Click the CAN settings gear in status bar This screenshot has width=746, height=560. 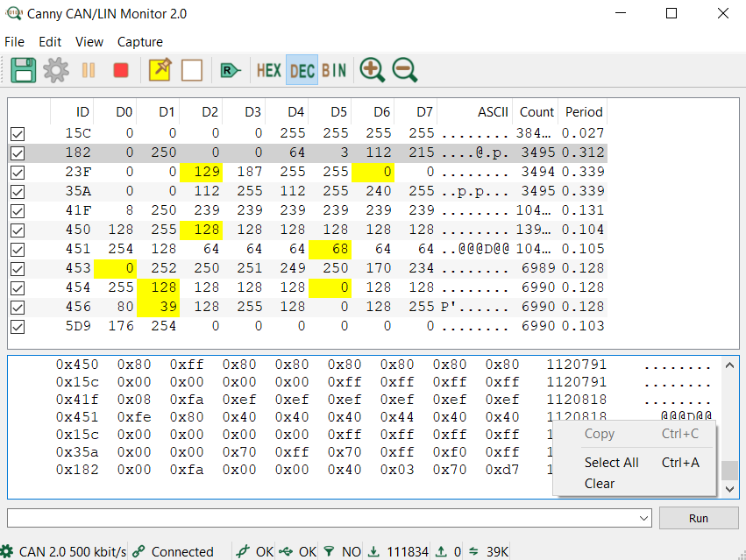click(7, 551)
